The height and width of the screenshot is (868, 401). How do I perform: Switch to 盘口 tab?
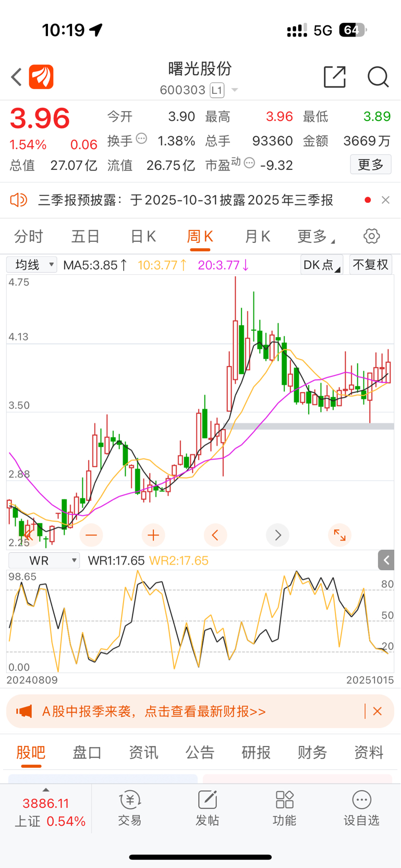point(87,753)
